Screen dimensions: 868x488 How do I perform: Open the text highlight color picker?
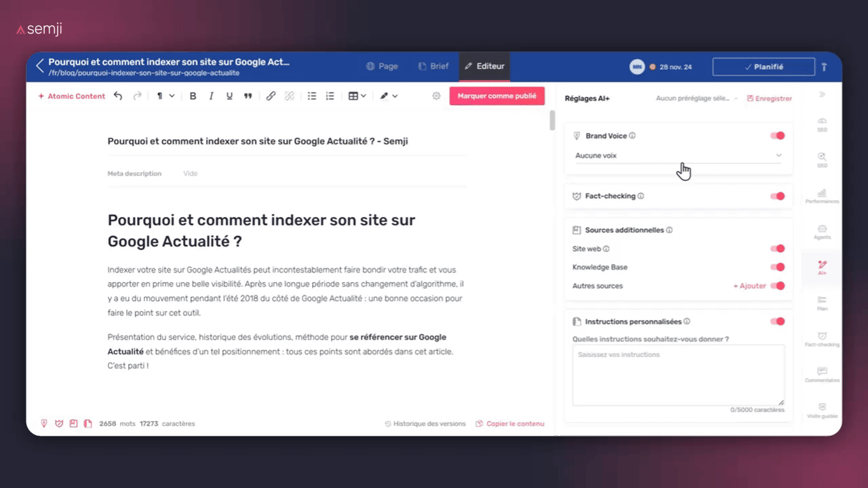click(x=388, y=96)
